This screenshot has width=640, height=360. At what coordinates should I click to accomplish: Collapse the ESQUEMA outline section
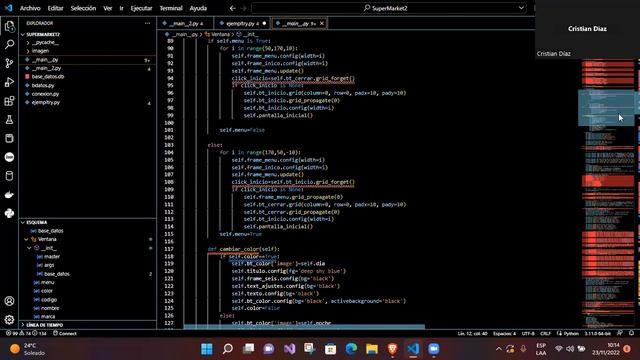[37, 222]
